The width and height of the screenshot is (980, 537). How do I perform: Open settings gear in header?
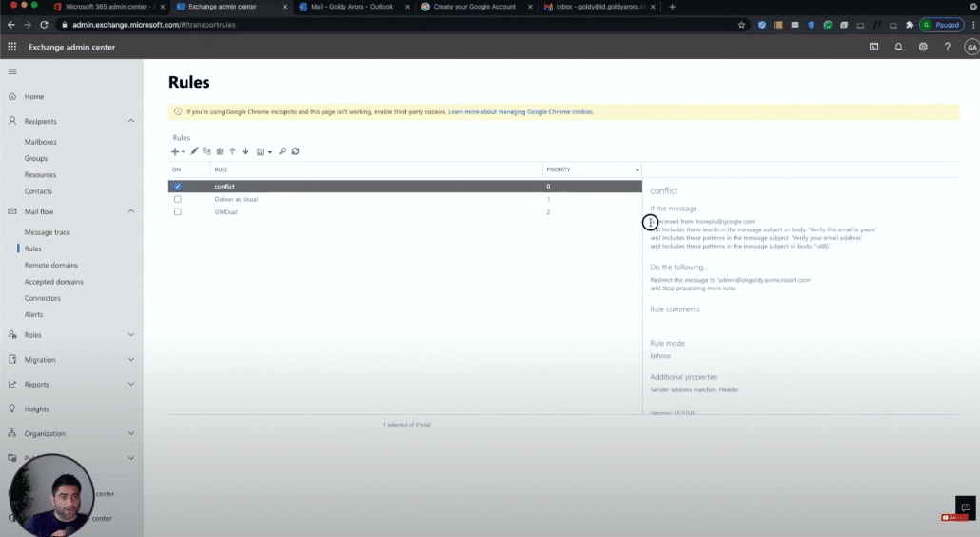coord(923,47)
